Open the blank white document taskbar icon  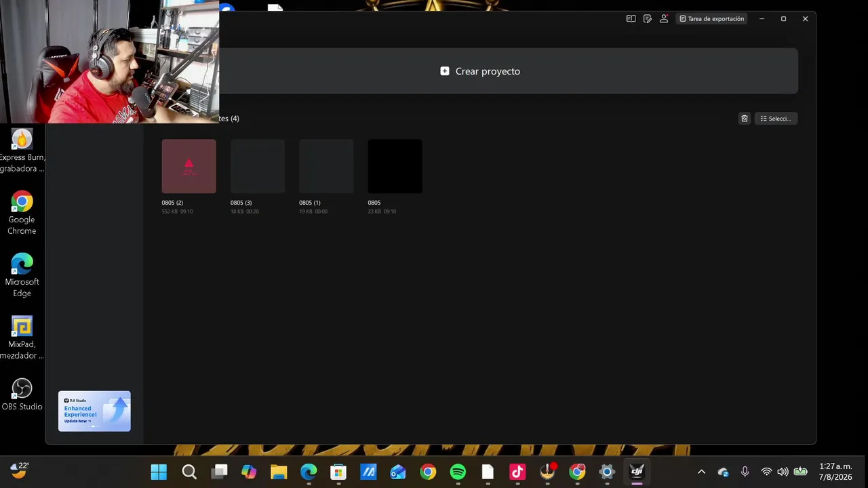pos(488,472)
